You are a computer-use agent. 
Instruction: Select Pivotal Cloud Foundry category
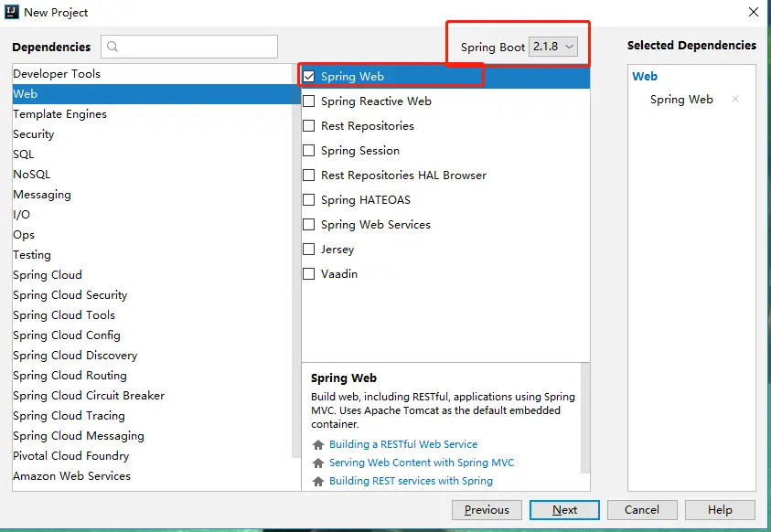(152, 456)
